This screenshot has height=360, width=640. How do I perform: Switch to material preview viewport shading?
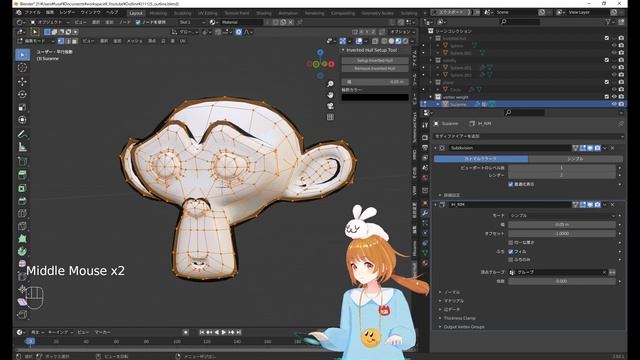[x=398, y=41]
